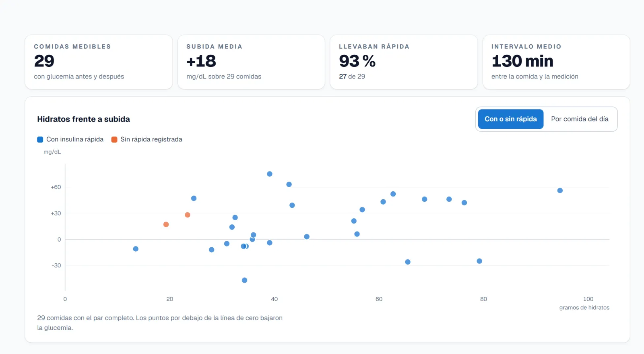Click the "Con insulina rápida" legend label
This screenshot has width=644, height=354.
(x=75, y=139)
